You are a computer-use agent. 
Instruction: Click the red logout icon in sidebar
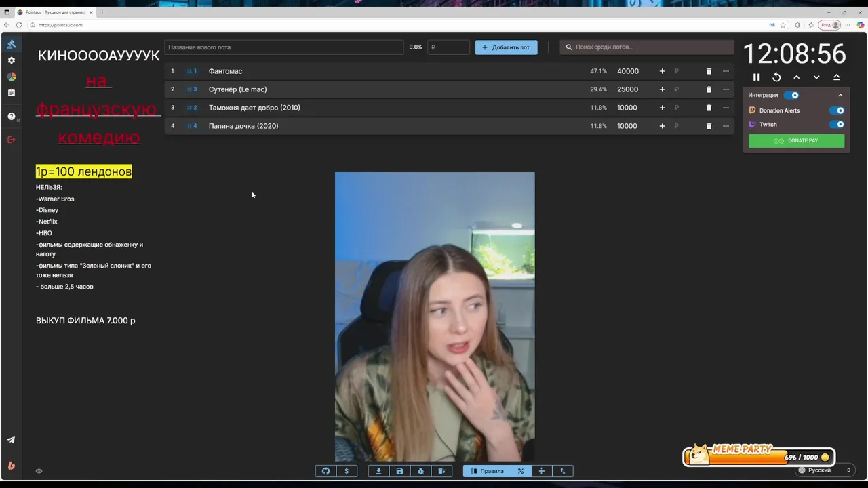(12, 140)
